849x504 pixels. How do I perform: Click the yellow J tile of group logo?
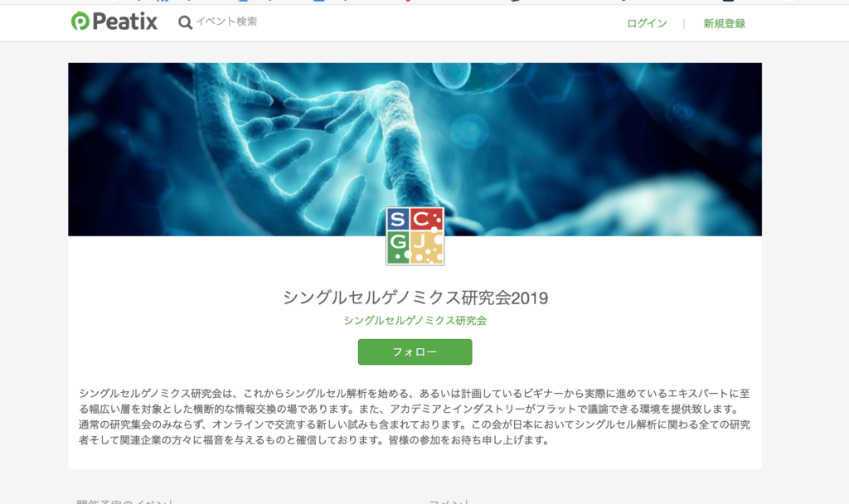pos(427,247)
